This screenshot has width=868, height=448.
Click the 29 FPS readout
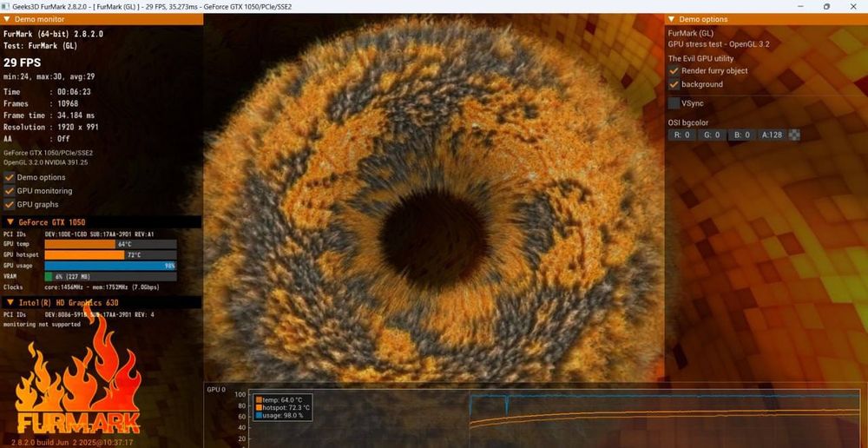[23, 63]
